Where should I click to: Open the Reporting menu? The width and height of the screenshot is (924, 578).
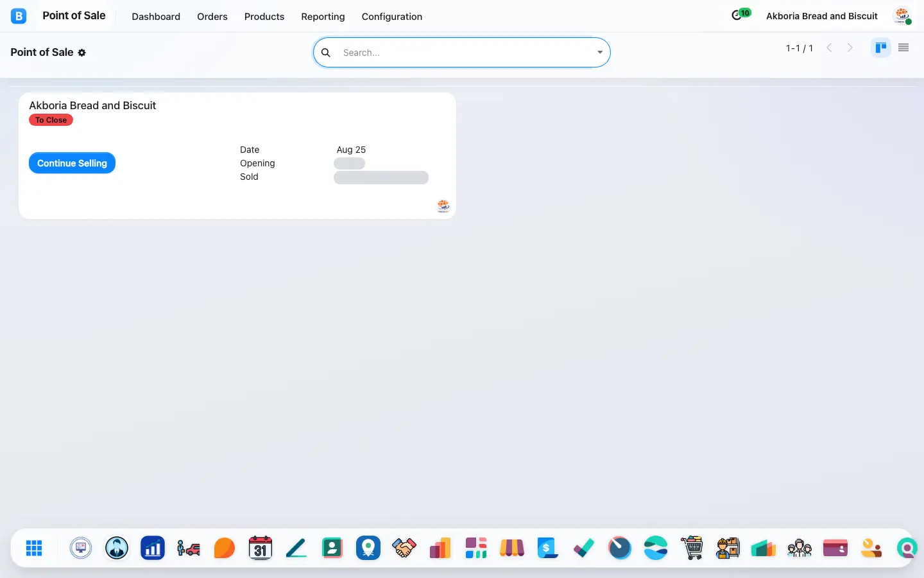[323, 17]
